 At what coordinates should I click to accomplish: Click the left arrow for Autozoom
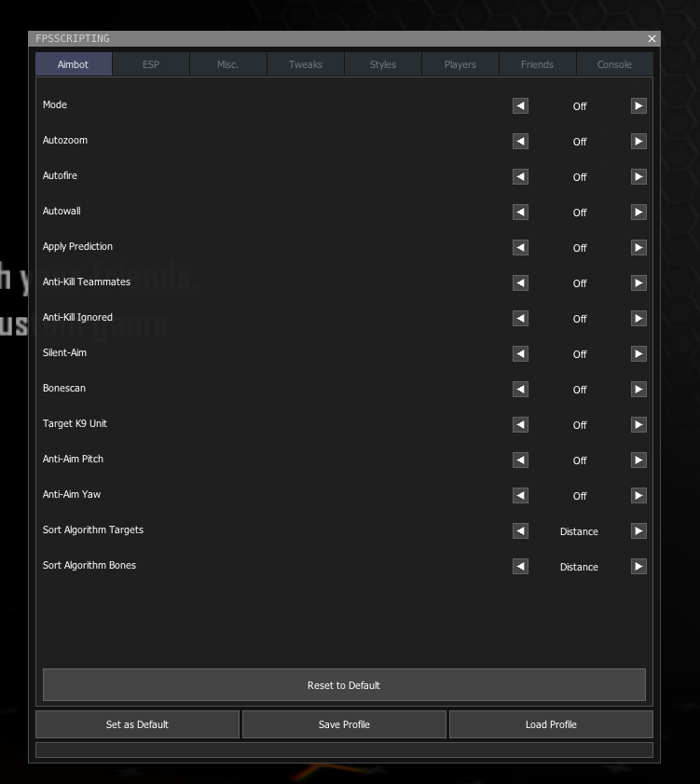[520, 142]
